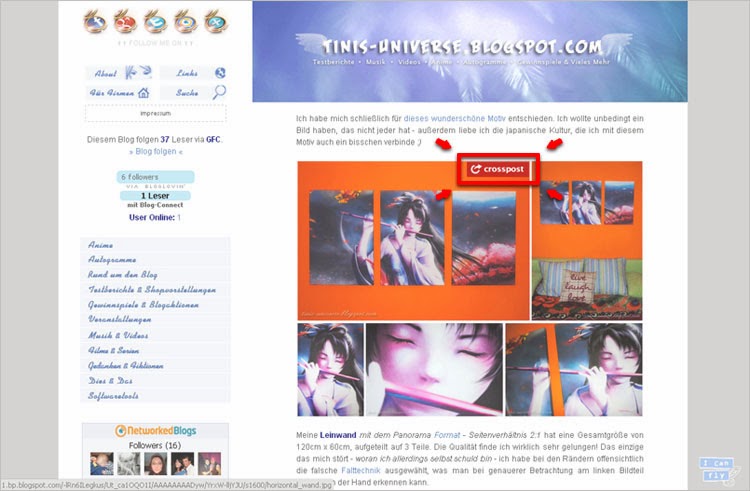Open the Impressum box
This screenshot has height=491, width=750.
pos(155,113)
